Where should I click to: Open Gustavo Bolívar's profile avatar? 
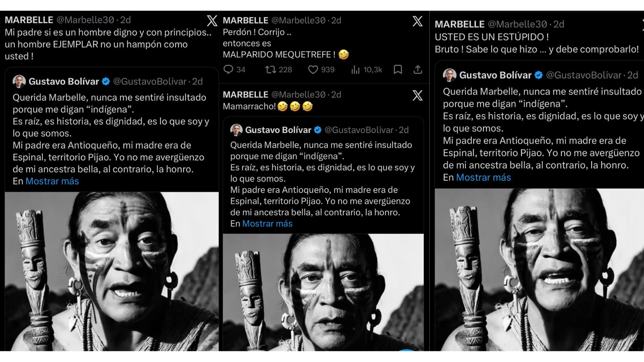[18, 81]
